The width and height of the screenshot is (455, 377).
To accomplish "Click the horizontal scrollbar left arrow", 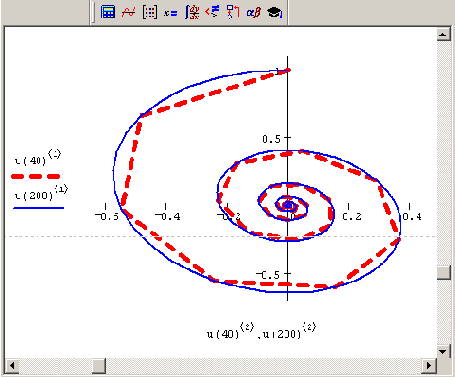I will [x=12, y=366].
